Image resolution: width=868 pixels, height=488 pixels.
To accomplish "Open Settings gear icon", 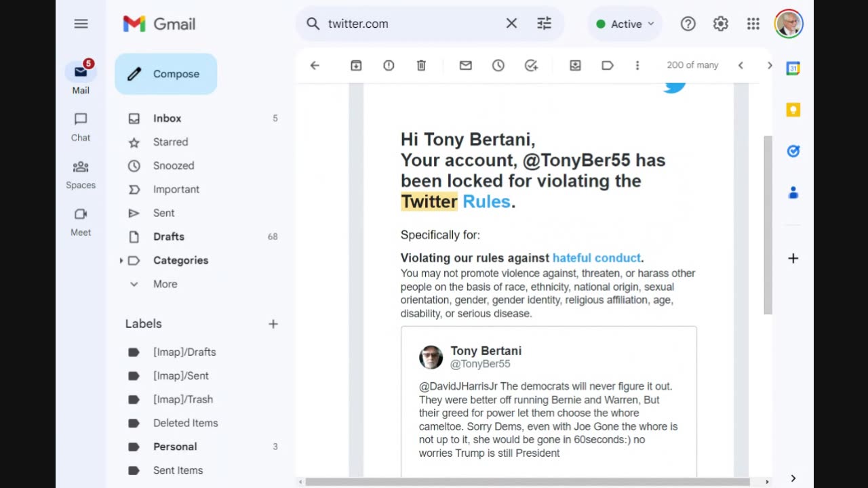I will point(721,24).
